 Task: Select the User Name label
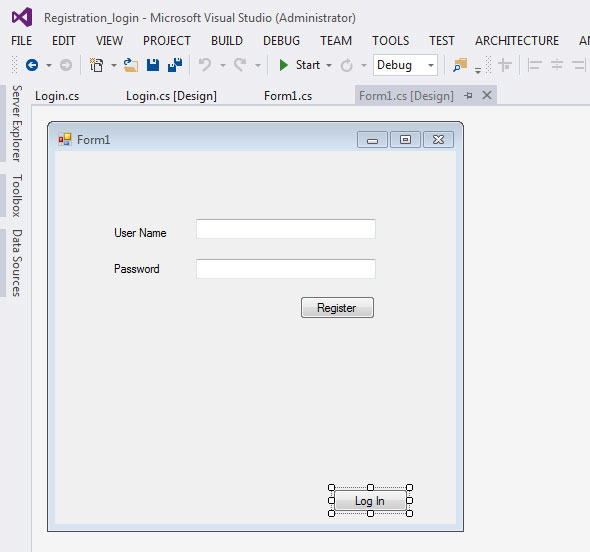point(140,233)
